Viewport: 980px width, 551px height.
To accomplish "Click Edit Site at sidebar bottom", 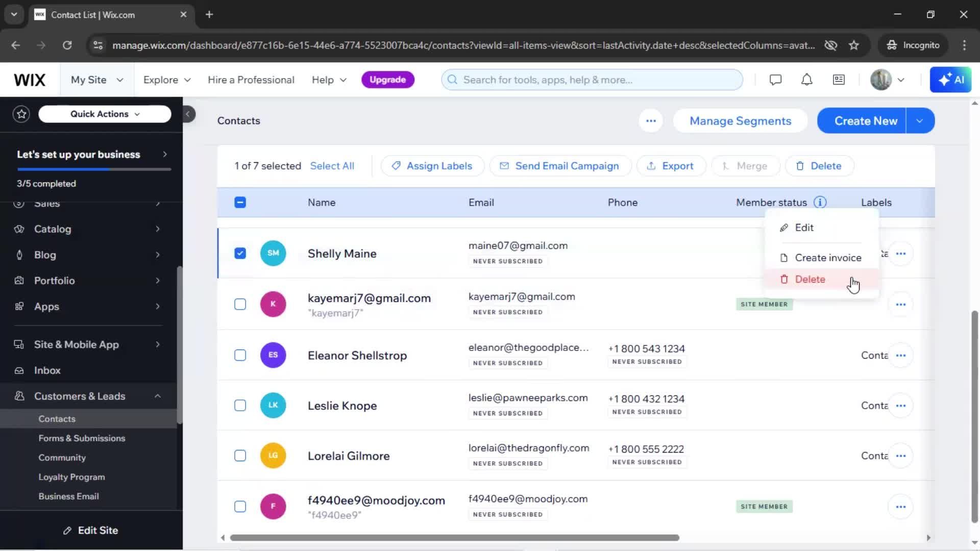I will (x=91, y=531).
